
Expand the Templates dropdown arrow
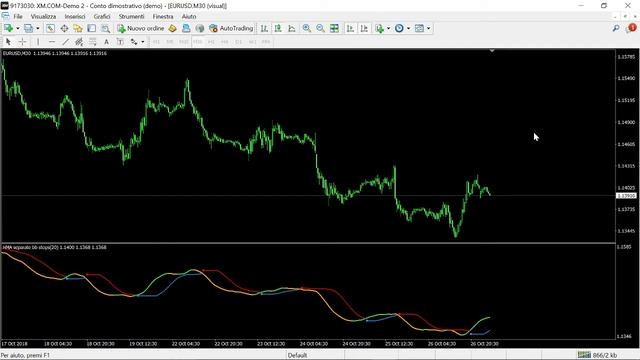point(428,28)
